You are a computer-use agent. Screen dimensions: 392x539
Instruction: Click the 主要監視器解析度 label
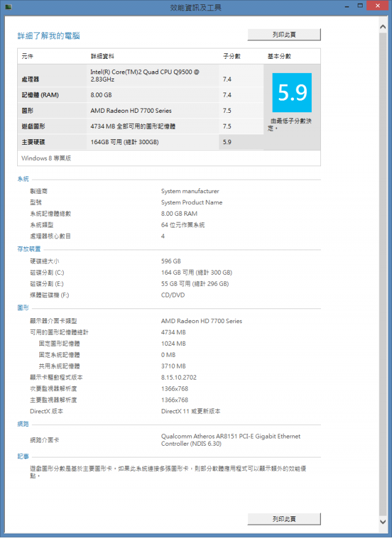point(53,400)
